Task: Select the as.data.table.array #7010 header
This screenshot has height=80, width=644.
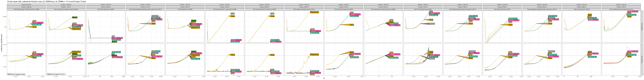Action: (x=621, y=9)
